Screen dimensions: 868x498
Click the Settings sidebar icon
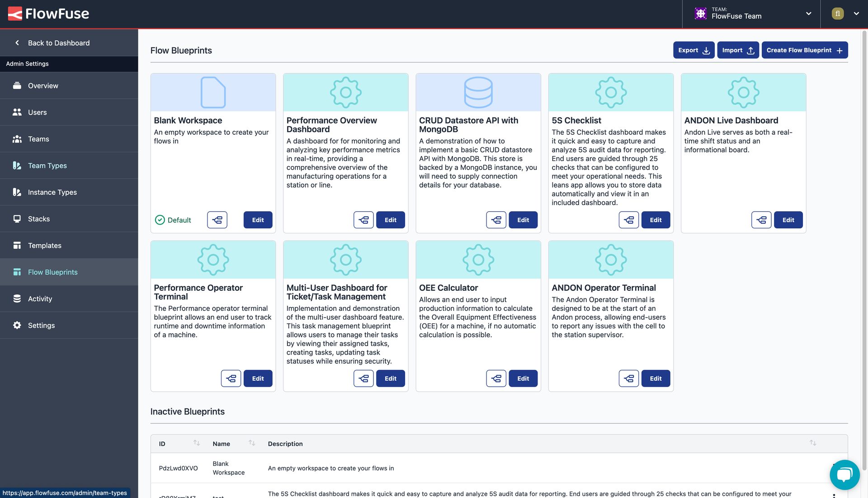point(15,325)
